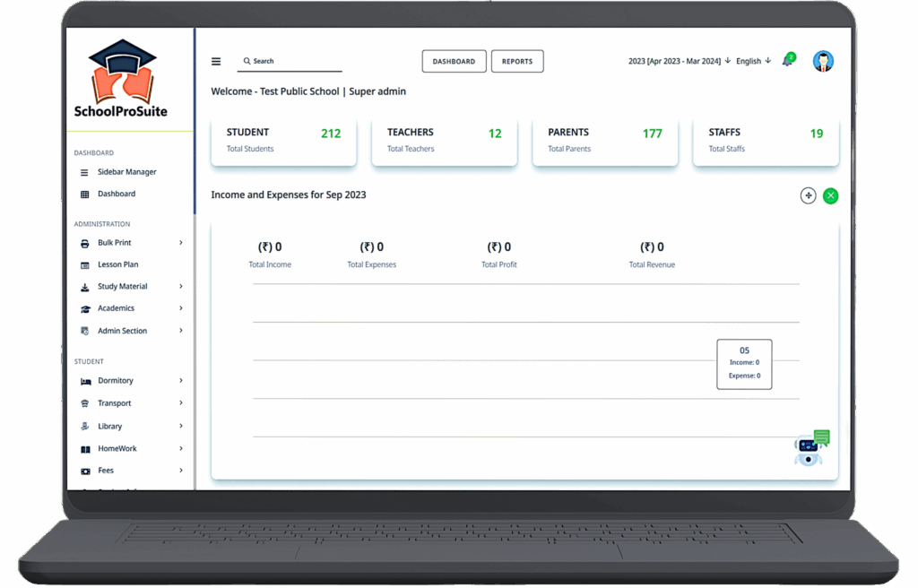Focus the Search input field
Viewport: 918px width, 588px height.
tap(290, 62)
